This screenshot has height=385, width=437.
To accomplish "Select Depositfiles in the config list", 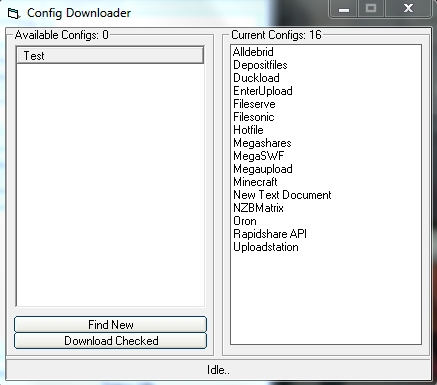I will tap(260, 65).
